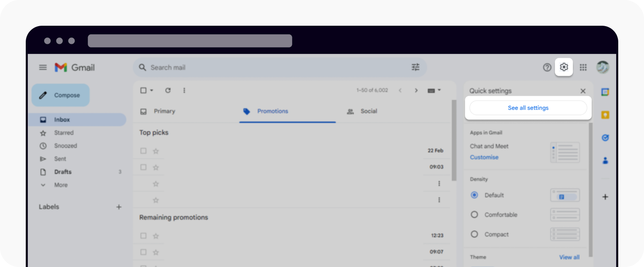The width and height of the screenshot is (644, 267).
Task: Open the toolbar More options menu
Action: (184, 90)
